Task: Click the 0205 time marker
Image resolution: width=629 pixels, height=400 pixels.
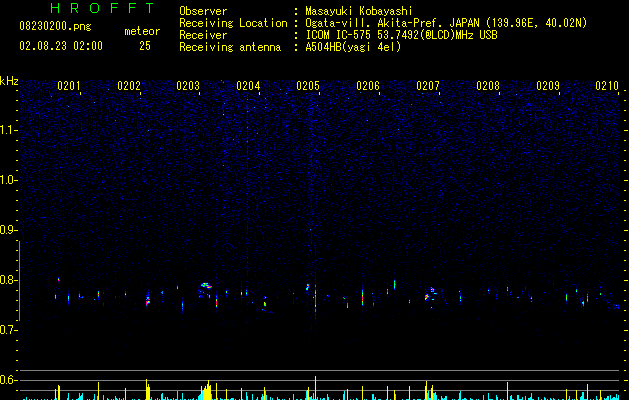Action: (x=308, y=86)
